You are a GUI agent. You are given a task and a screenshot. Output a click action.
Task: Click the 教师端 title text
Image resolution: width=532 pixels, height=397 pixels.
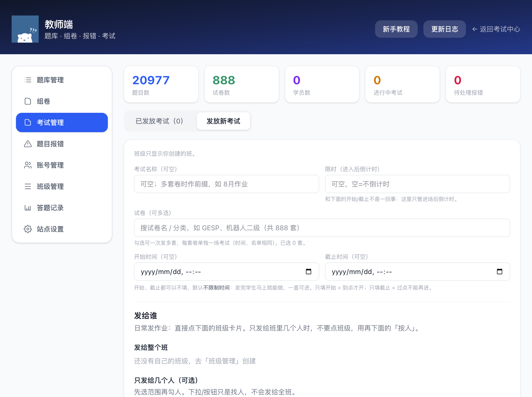point(59,24)
